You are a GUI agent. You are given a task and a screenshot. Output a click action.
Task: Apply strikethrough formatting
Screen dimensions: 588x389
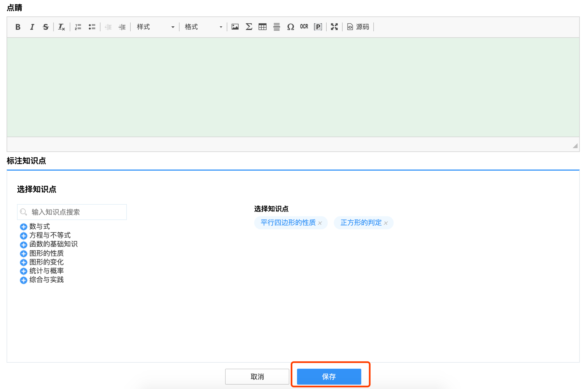(x=46, y=27)
